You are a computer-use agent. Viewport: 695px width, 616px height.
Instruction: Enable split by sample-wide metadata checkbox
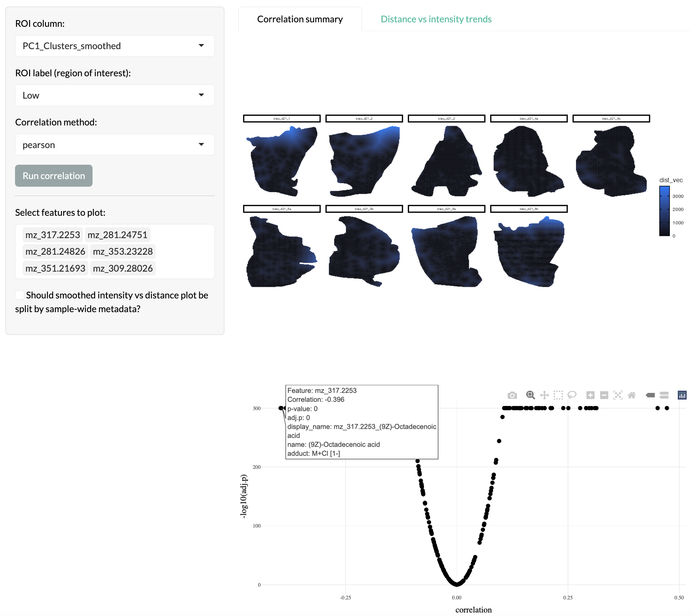pos(20,295)
